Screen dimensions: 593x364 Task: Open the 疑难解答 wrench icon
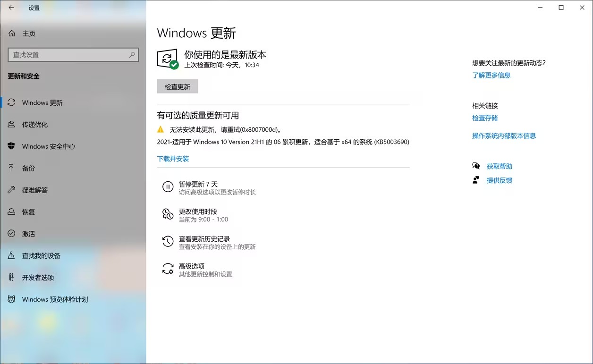(12, 190)
